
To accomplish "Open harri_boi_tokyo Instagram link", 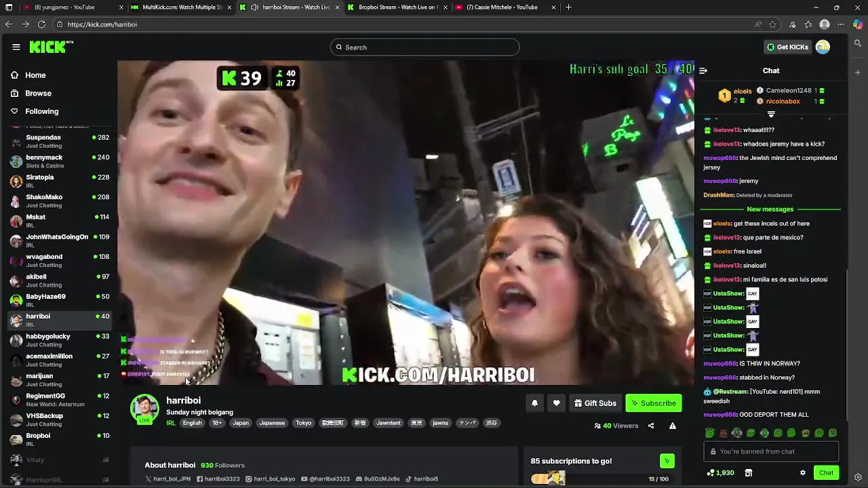I will pyautogui.click(x=270, y=479).
